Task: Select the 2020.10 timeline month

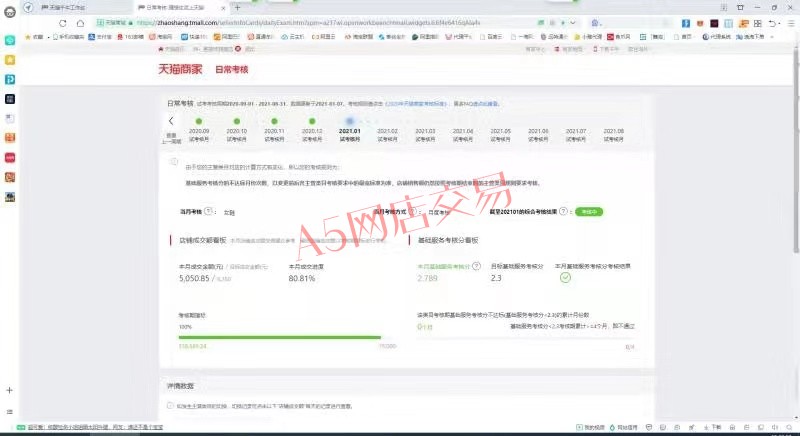Action: pyautogui.click(x=237, y=131)
